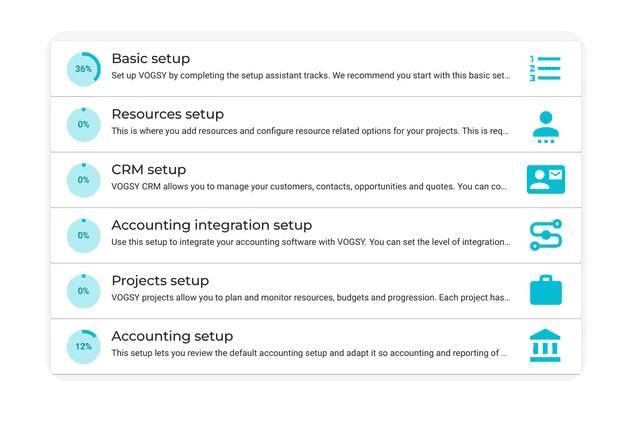Click the Accounting integration connector icon
This screenshot has height=422, width=630.
coord(545,235)
